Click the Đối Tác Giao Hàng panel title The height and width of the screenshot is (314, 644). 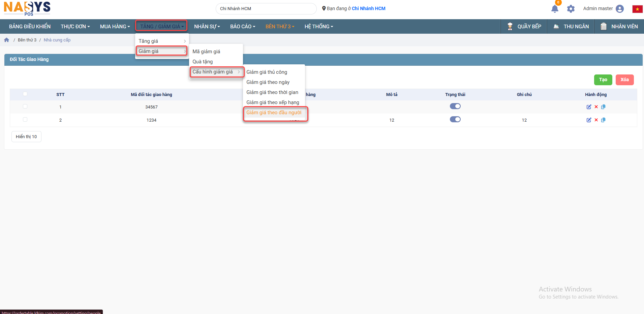tap(29, 59)
